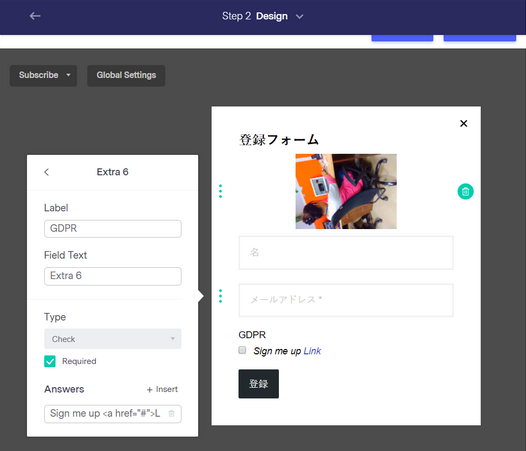This screenshot has height=451, width=526.
Task: Open the Type dropdown showing Check
Action: [x=113, y=339]
